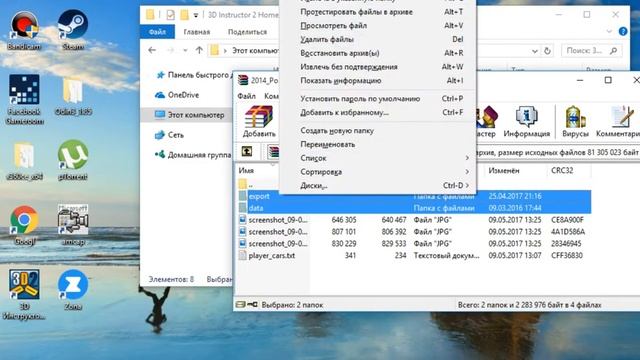Choose Удалить файлы menu entry
Screen dimensions: 640x360
click(x=378, y=39)
